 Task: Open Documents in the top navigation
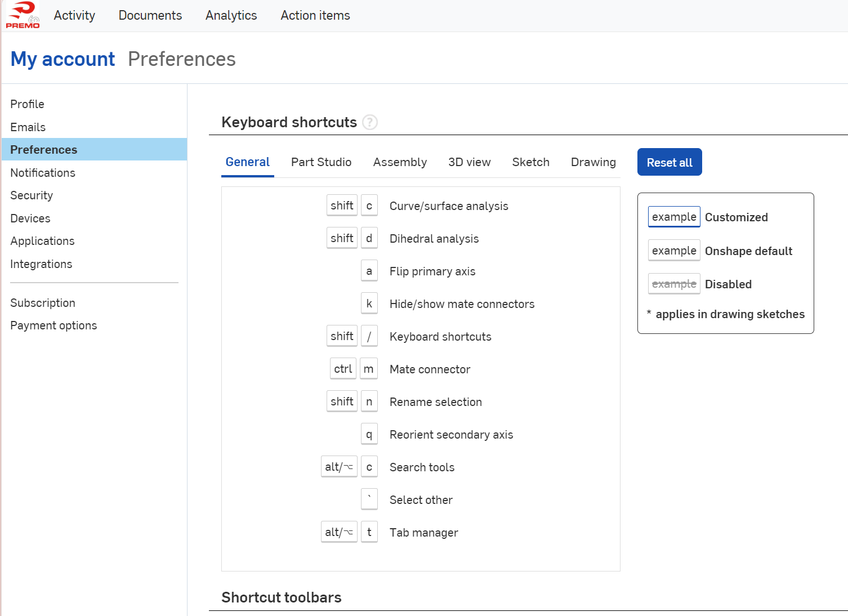point(150,16)
